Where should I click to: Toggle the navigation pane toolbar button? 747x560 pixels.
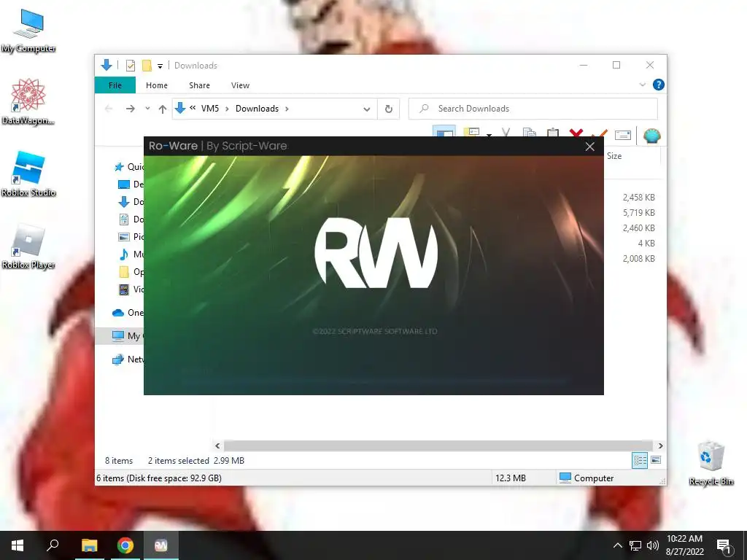pyautogui.click(x=444, y=133)
